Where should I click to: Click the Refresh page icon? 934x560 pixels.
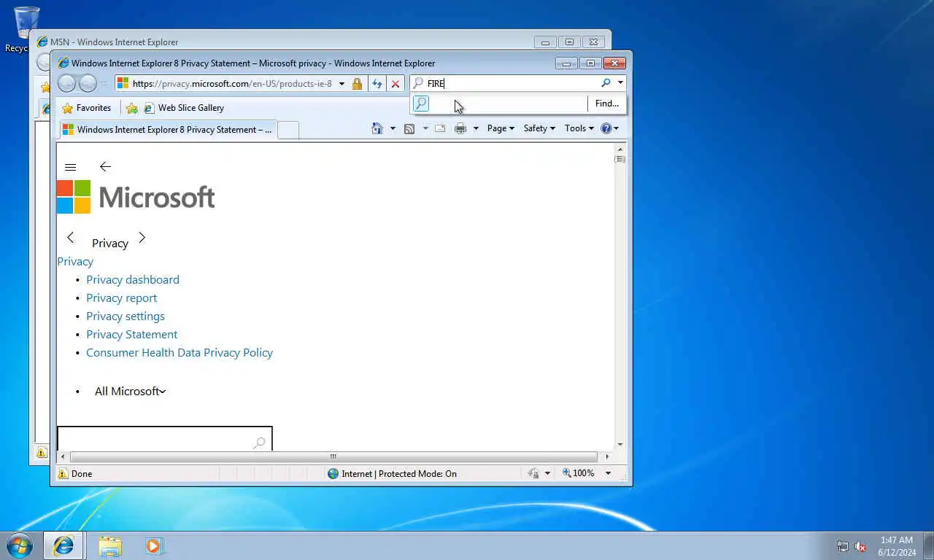pyautogui.click(x=377, y=84)
